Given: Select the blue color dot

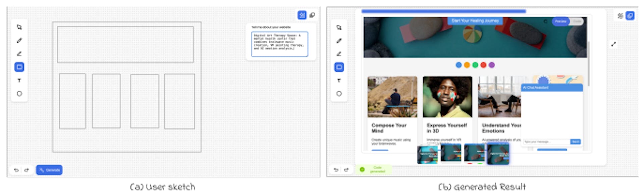Looking at the screenshot, I should pos(459,65).
